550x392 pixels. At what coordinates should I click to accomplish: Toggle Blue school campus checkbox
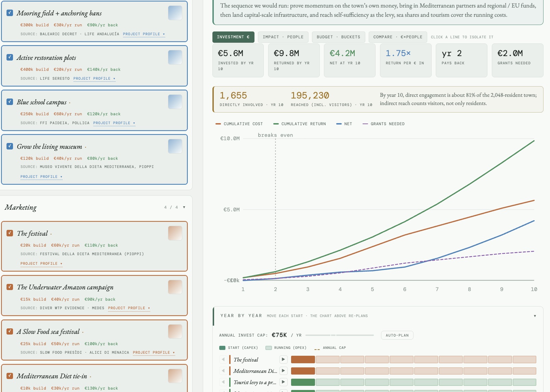click(x=10, y=102)
